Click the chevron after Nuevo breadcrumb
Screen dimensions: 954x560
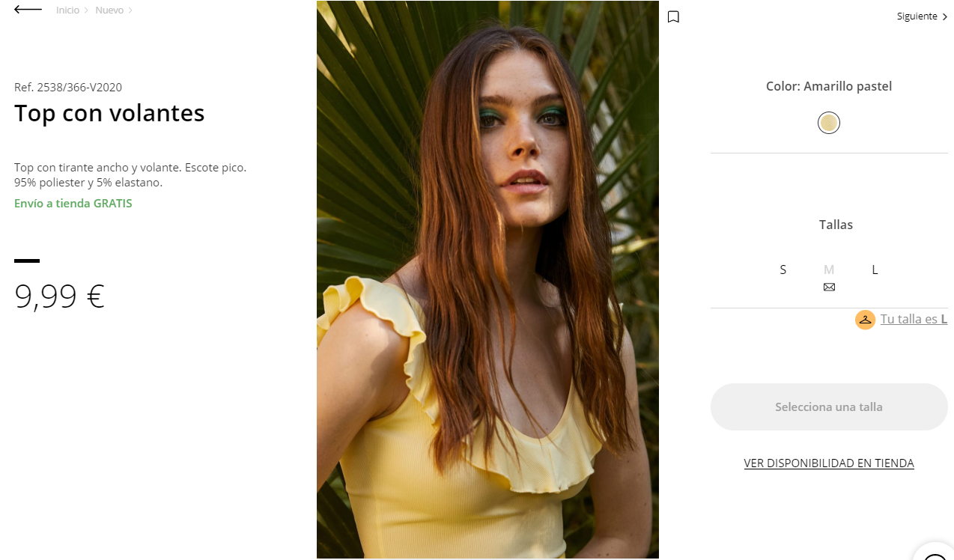pyautogui.click(x=130, y=10)
